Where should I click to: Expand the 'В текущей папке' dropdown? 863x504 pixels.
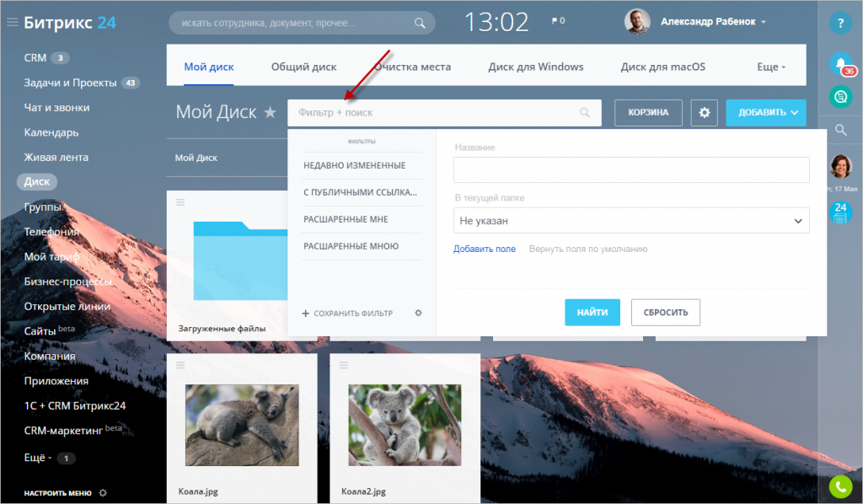coord(631,221)
